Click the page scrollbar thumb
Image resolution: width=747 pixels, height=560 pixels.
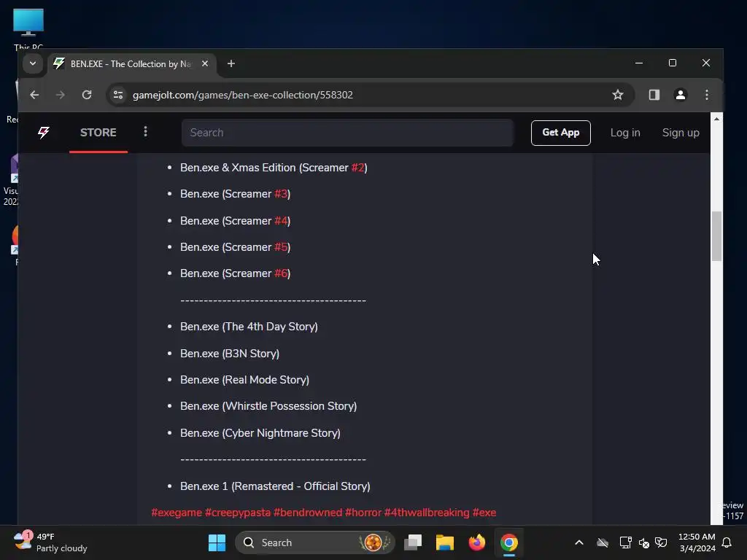click(716, 236)
